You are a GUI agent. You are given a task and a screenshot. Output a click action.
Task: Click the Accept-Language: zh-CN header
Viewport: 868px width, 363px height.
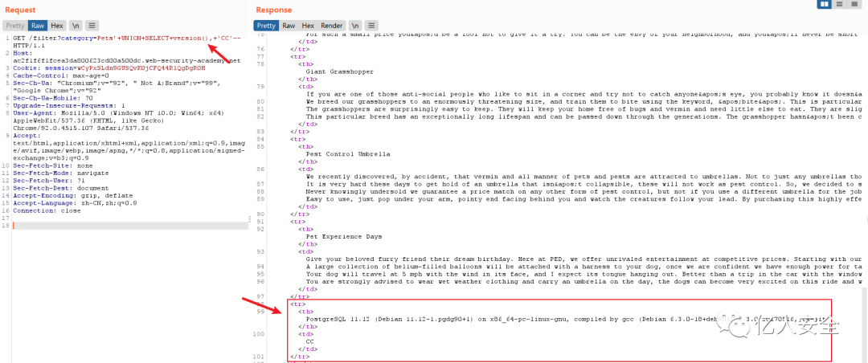(76, 203)
